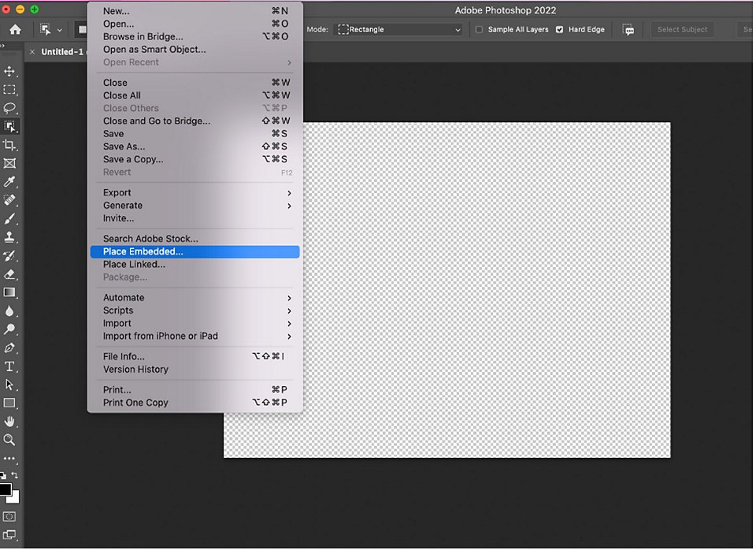Select the Eraser tool
The image size is (756, 550).
click(9, 274)
